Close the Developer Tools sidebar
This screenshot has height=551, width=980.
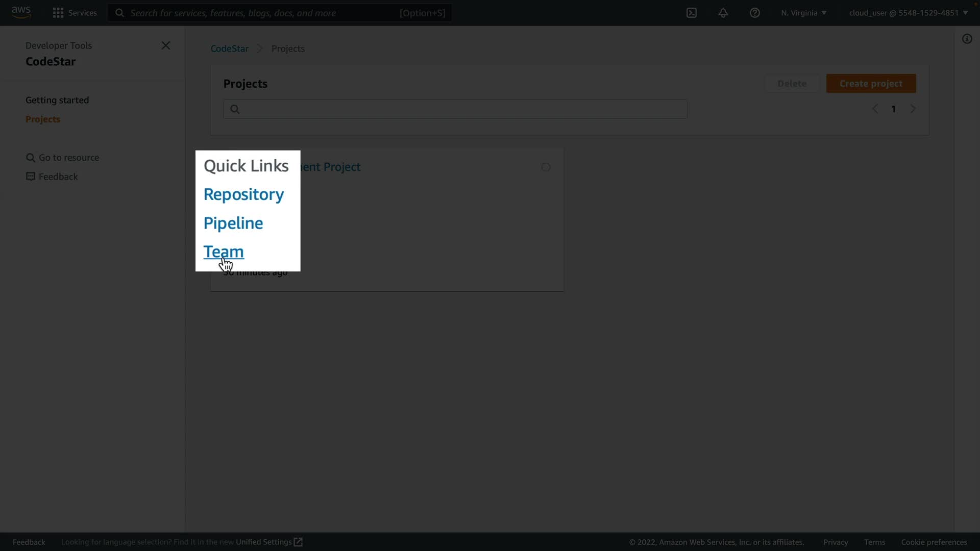[x=166, y=45]
